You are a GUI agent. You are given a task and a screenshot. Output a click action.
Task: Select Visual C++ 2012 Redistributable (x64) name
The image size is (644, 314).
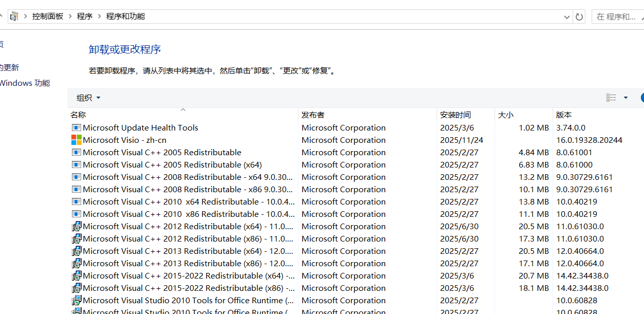pos(188,226)
